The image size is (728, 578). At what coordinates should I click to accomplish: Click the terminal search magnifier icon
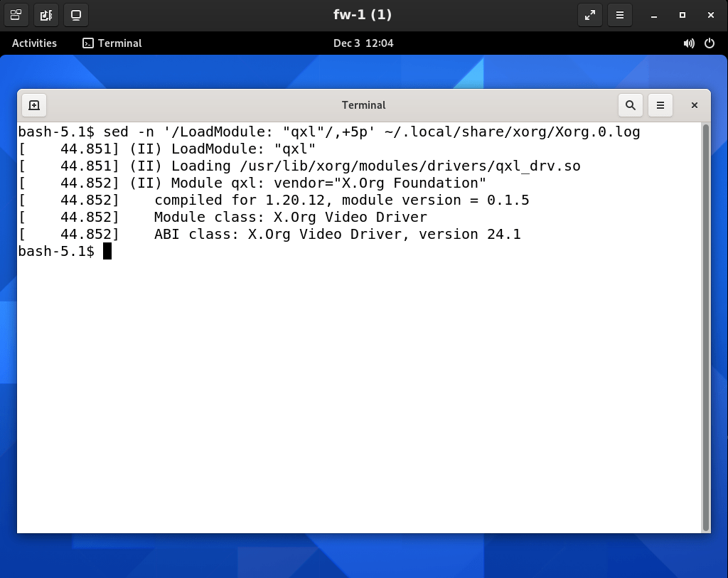pyautogui.click(x=630, y=105)
